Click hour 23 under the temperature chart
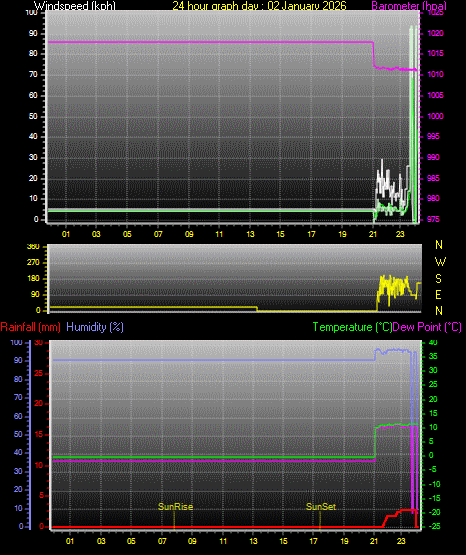466x555 pixels. (x=401, y=541)
